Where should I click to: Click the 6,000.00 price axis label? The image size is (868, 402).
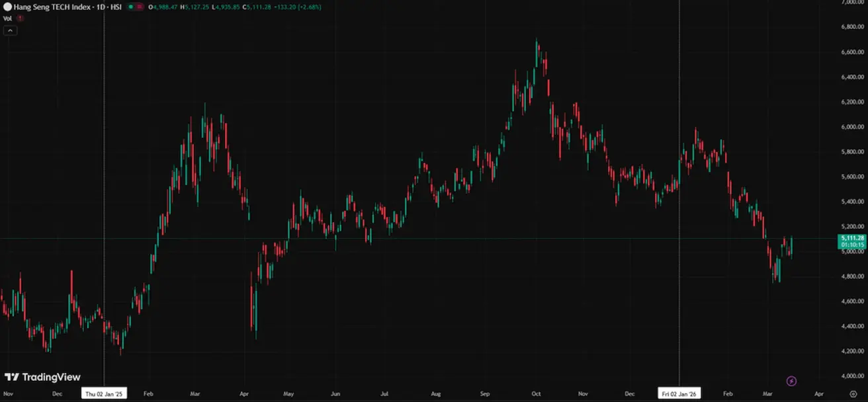(852, 127)
